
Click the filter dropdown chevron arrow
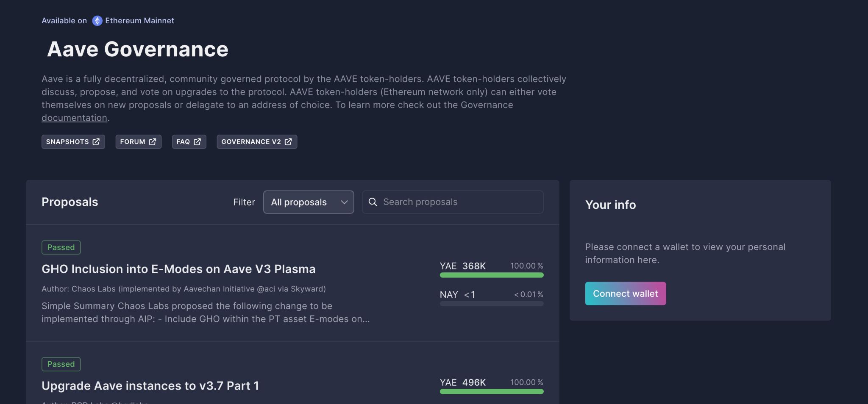[x=344, y=202]
